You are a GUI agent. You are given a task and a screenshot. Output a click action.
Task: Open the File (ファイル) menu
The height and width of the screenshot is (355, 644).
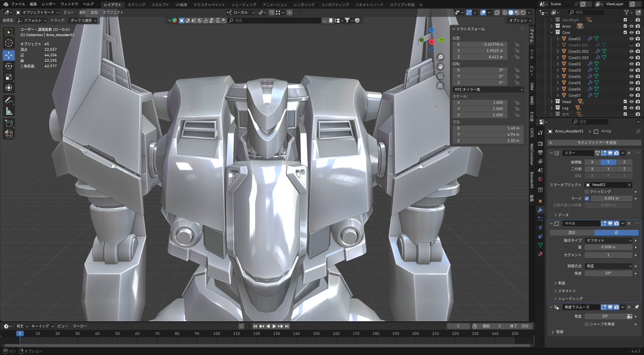pos(18,4)
